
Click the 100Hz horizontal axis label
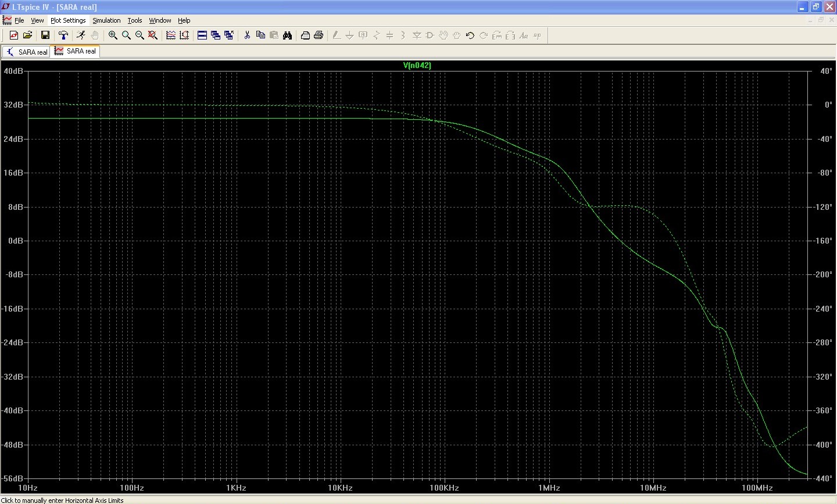click(131, 488)
